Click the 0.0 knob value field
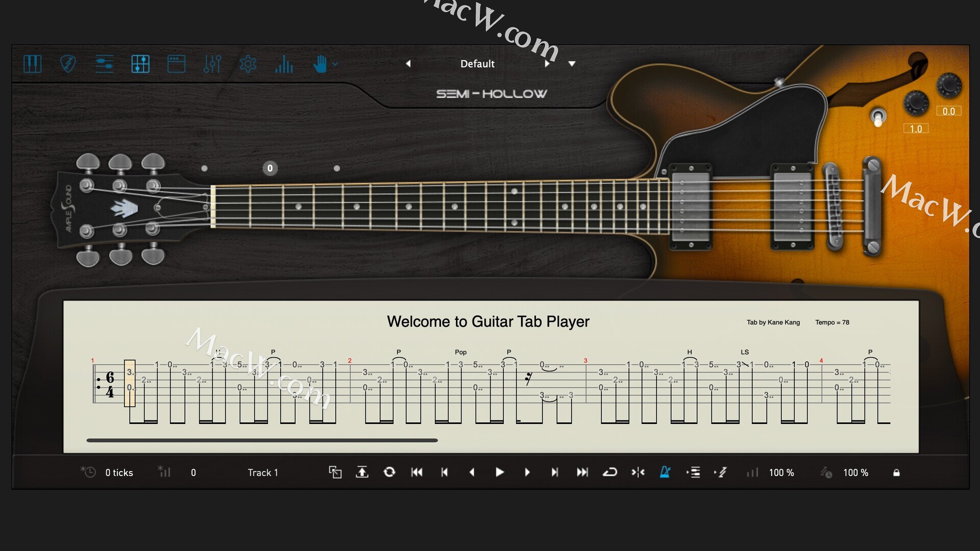 [949, 111]
